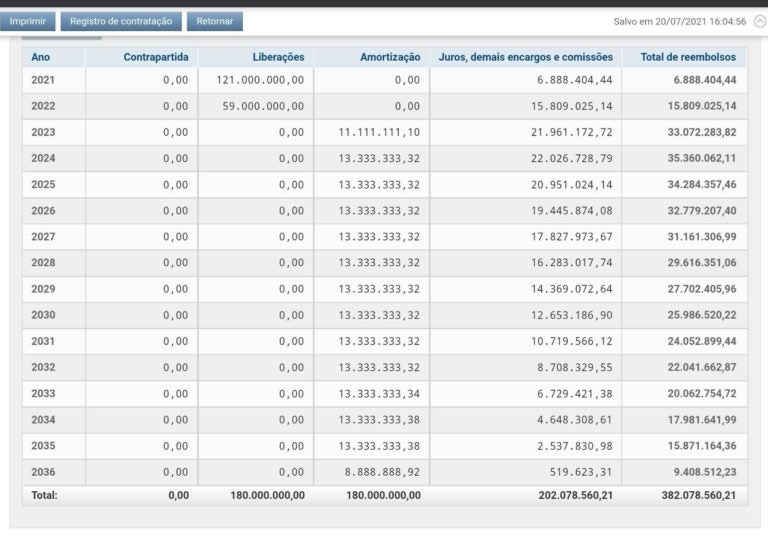
Task: Select Juros, demais encargos e comissões header
Action: [526, 57]
